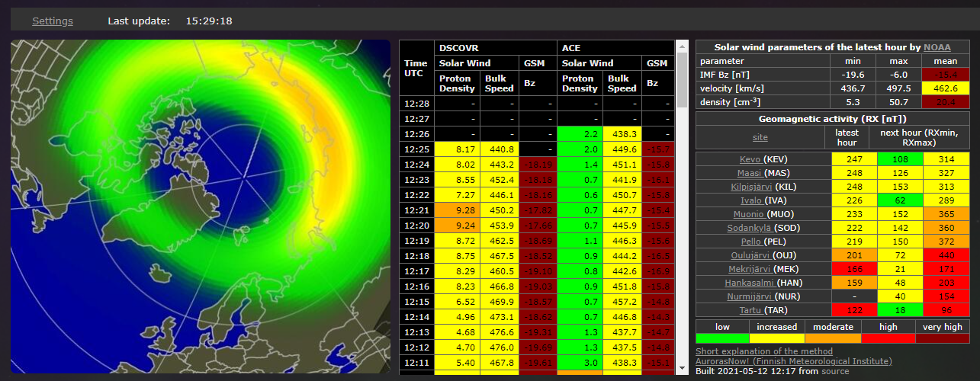980x381 pixels.
Task: Click orange proton density 9.28 cell
Action: coord(457,210)
